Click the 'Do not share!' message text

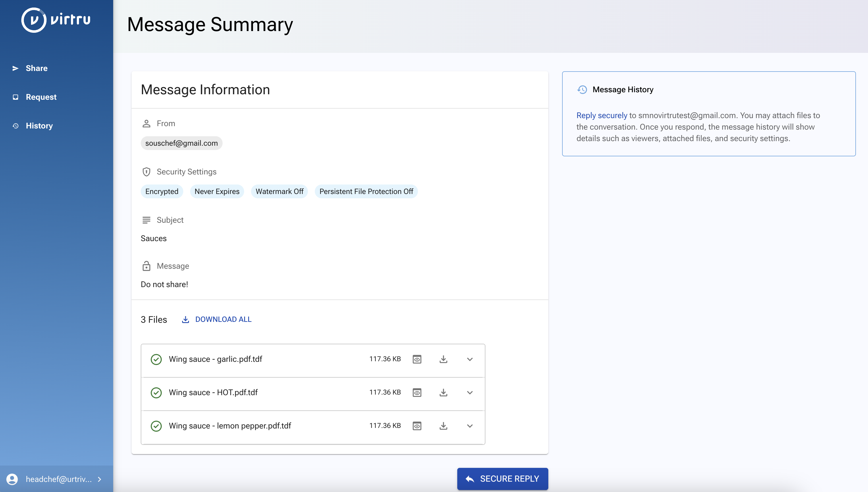[x=164, y=285]
